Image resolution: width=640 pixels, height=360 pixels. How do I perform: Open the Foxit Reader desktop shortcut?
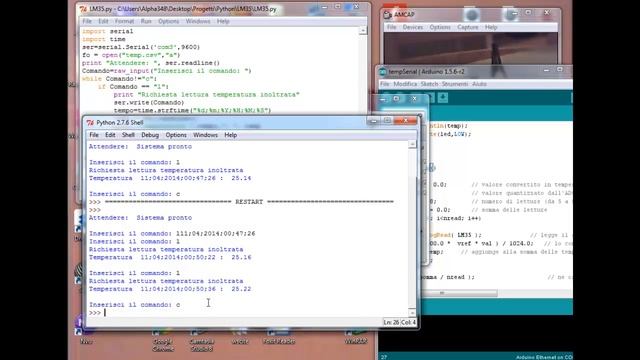coord(279,336)
